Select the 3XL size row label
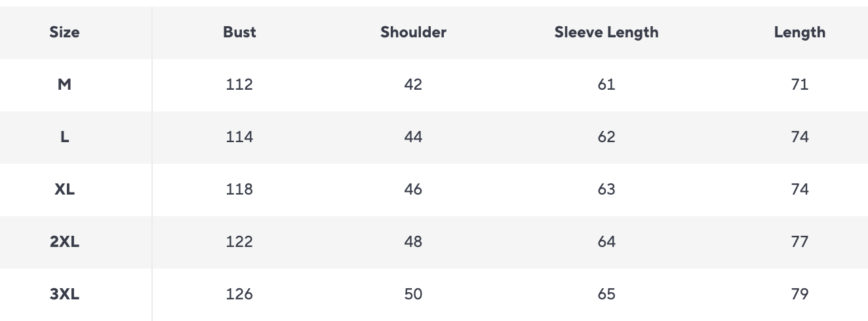This screenshot has height=321, width=868. [64, 294]
